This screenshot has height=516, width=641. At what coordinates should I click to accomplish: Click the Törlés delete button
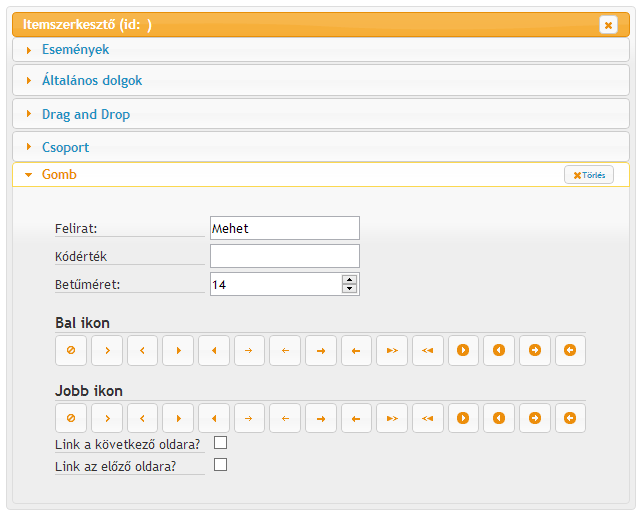589,175
